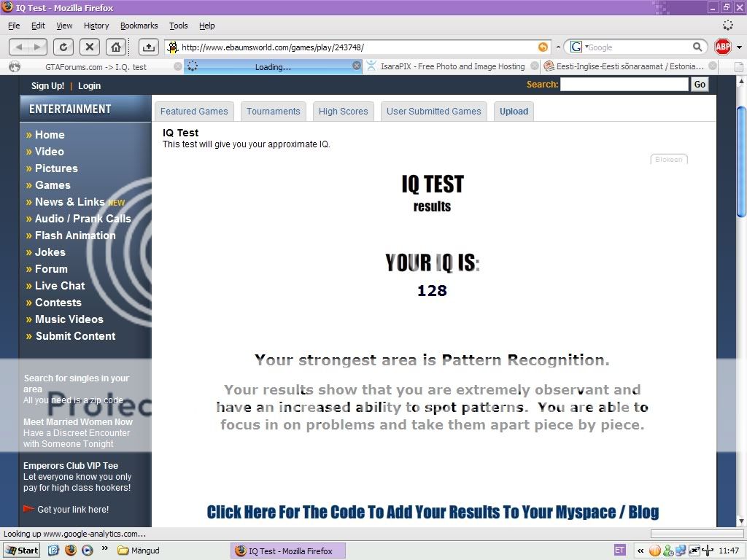The height and width of the screenshot is (560, 747).
Task: Open the search engine selector dropdown
Action: (x=578, y=47)
